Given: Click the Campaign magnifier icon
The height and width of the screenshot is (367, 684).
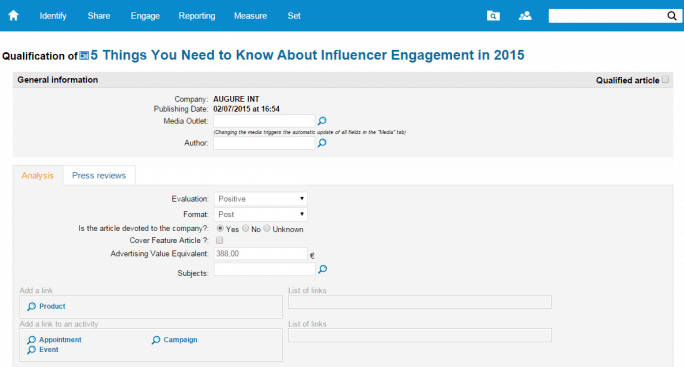Looking at the screenshot, I should pyautogui.click(x=156, y=340).
